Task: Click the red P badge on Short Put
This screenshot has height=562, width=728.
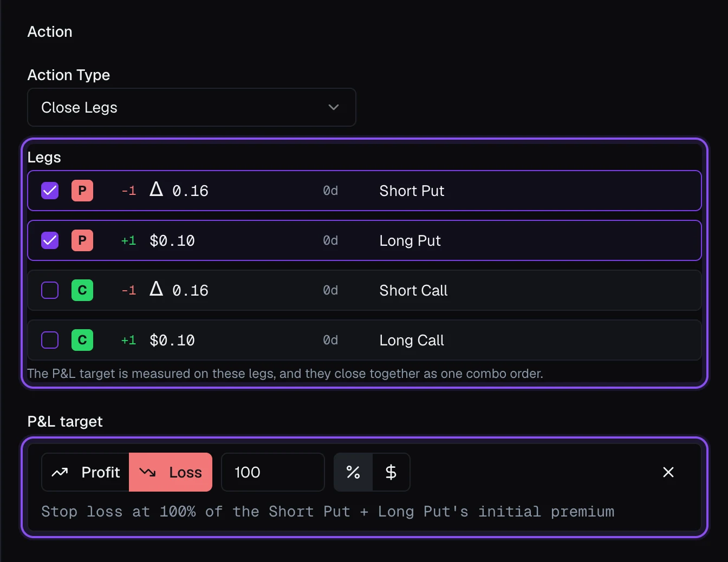Action: coord(82,191)
